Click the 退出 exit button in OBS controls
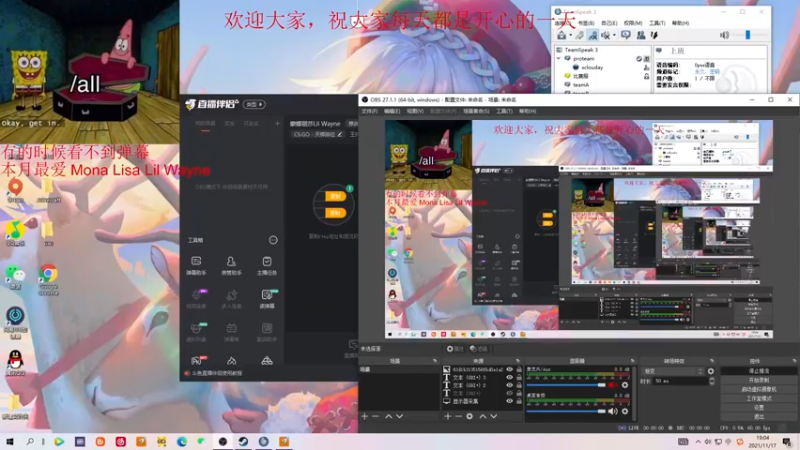 click(x=758, y=417)
